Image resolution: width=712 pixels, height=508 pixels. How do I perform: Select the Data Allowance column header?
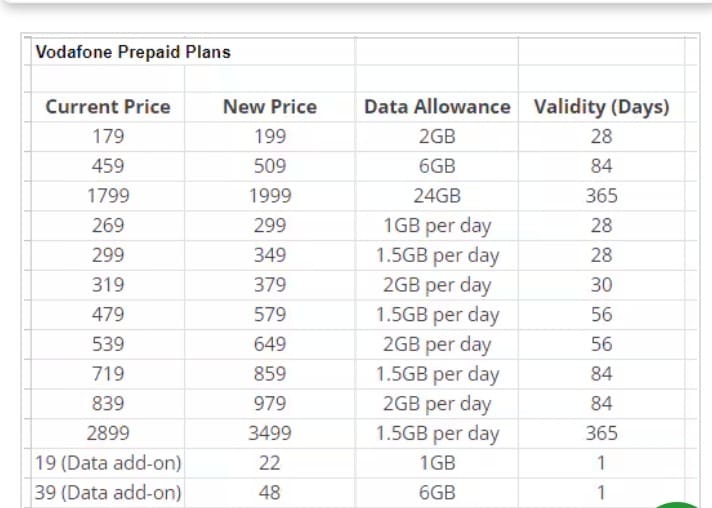(x=436, y=107)
